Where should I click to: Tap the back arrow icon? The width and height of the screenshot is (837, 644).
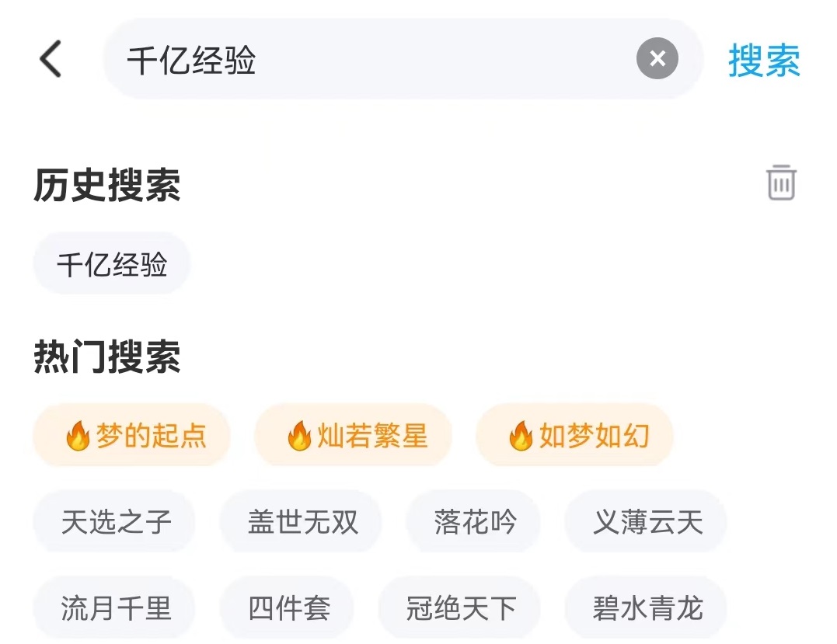[51, 59]
